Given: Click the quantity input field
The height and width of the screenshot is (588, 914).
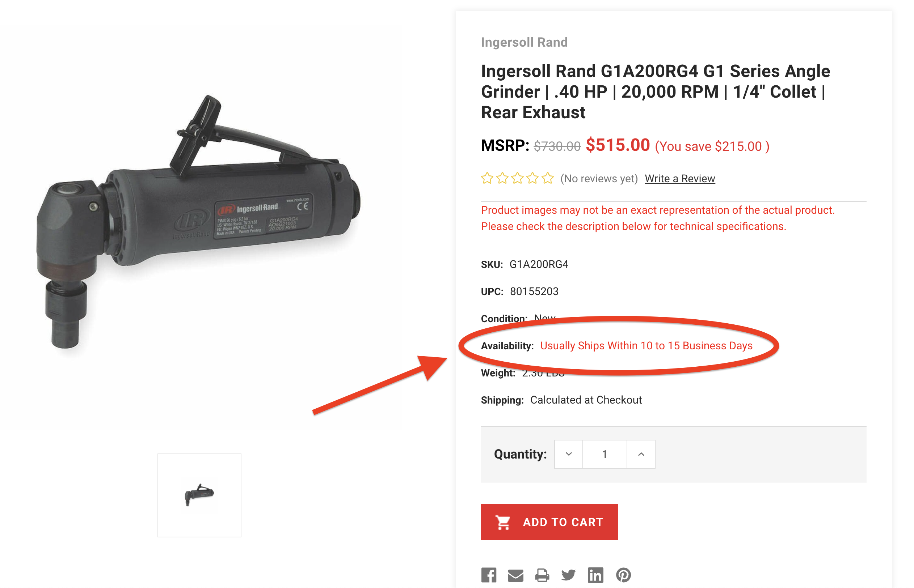Looking at the screenshot, I should click(x=605, y=454).
